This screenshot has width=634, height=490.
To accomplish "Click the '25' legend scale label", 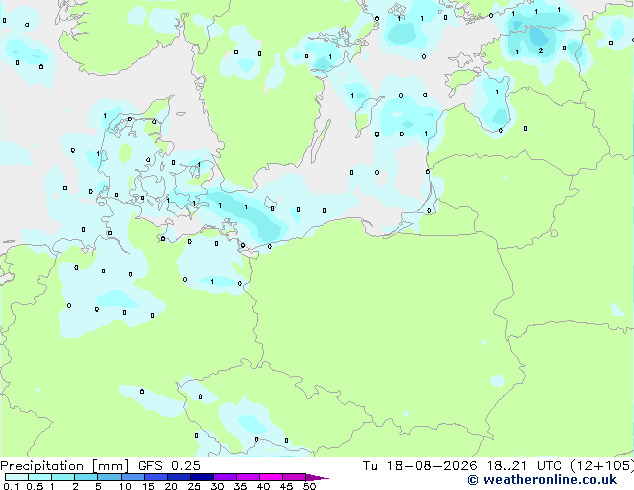I will 194,486.
